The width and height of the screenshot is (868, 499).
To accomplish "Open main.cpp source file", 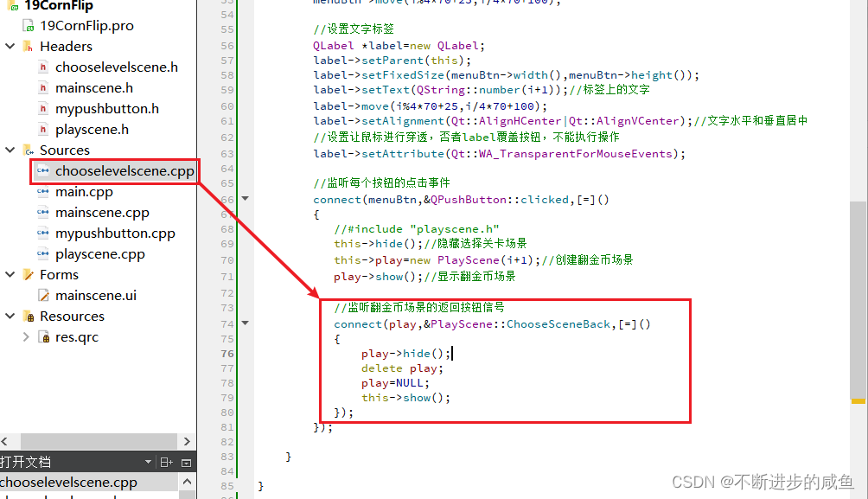I will [84, 192].
